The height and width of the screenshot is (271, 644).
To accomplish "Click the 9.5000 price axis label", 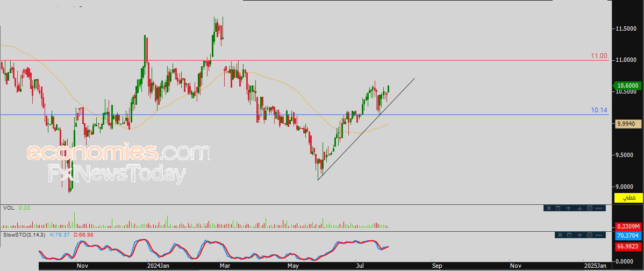I will coord(626,155).
